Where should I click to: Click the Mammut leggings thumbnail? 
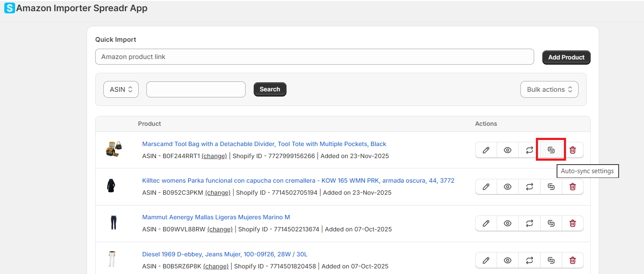[x=114, y=223]
